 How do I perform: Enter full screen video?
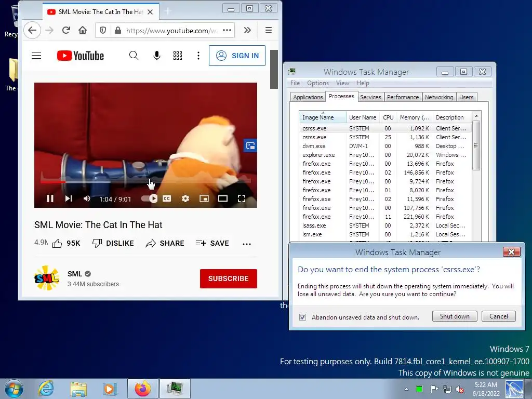(x=241, y=198)
